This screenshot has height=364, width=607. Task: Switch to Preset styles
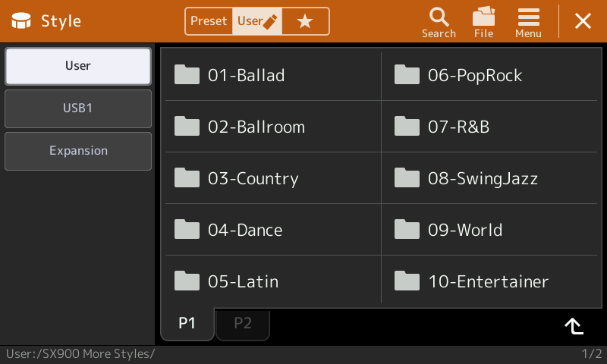coord(209,21)
